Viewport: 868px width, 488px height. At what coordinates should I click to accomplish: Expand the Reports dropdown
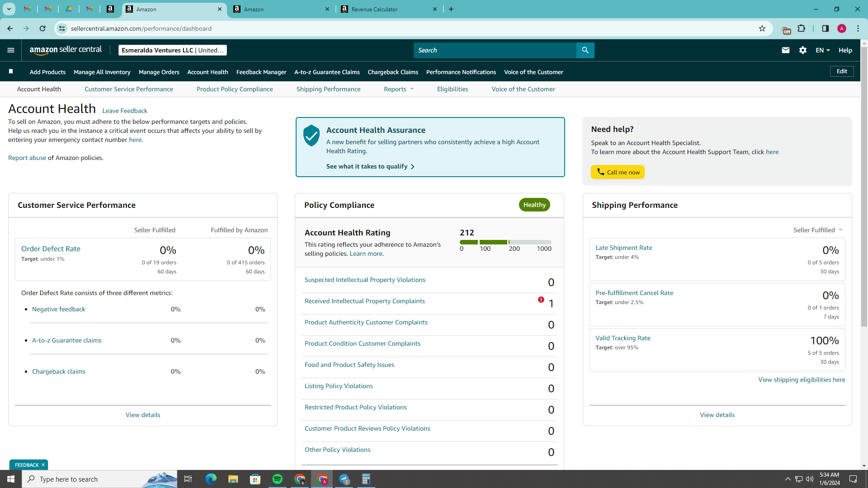pos(399,89)
